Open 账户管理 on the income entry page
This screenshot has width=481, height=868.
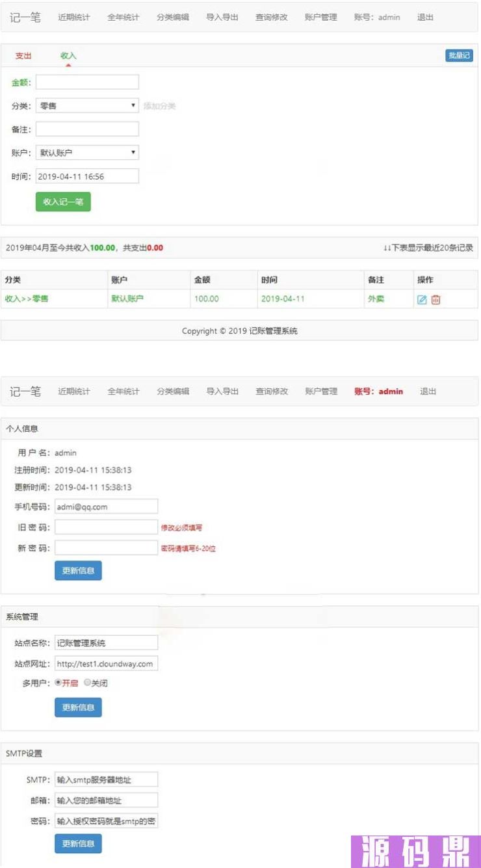click(321, 18)
